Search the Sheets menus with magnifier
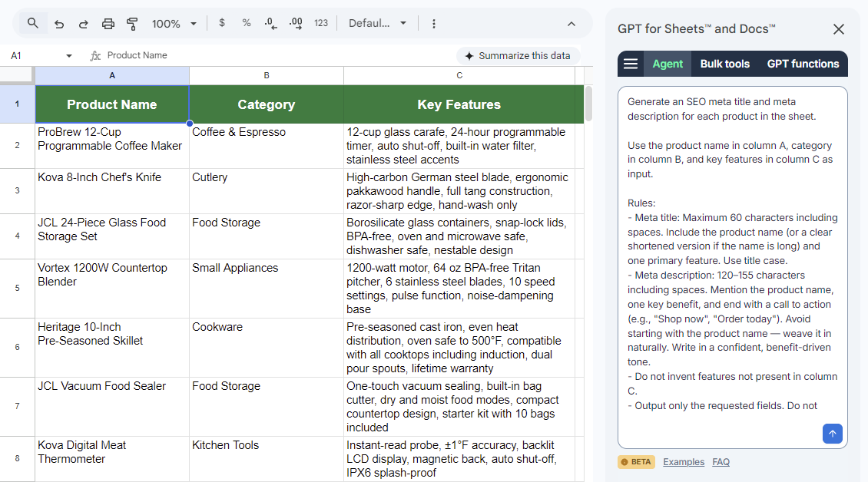This screenshot has width=868, height=482. point(32,23)
